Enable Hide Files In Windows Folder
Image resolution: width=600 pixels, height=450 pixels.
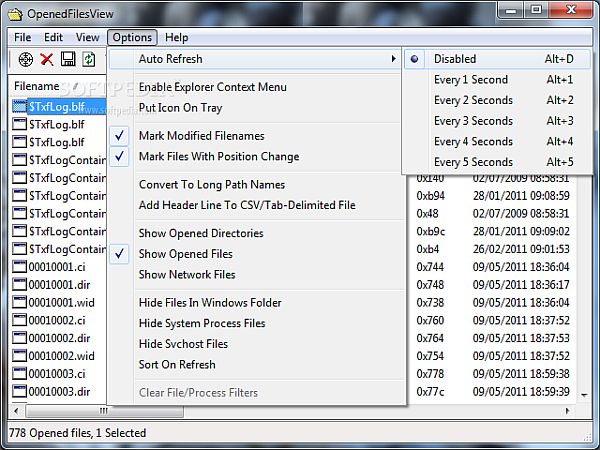pyautogui.click(x=256, y=303)
